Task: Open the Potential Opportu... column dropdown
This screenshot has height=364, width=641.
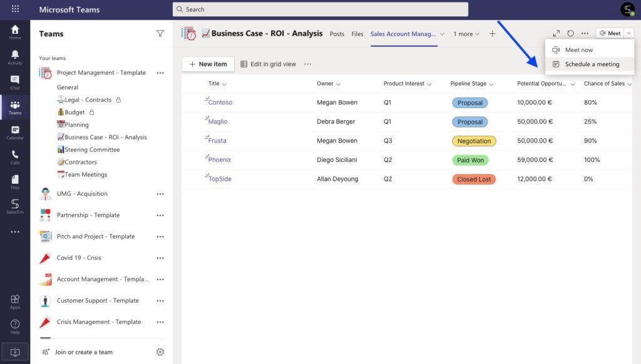Action: pos(573,84)
